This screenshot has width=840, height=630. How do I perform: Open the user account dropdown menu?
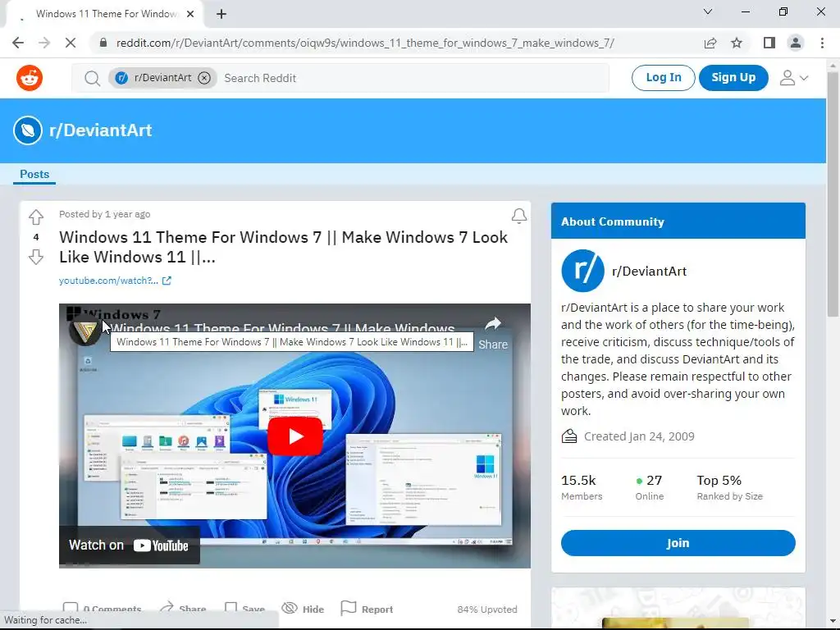794,78
